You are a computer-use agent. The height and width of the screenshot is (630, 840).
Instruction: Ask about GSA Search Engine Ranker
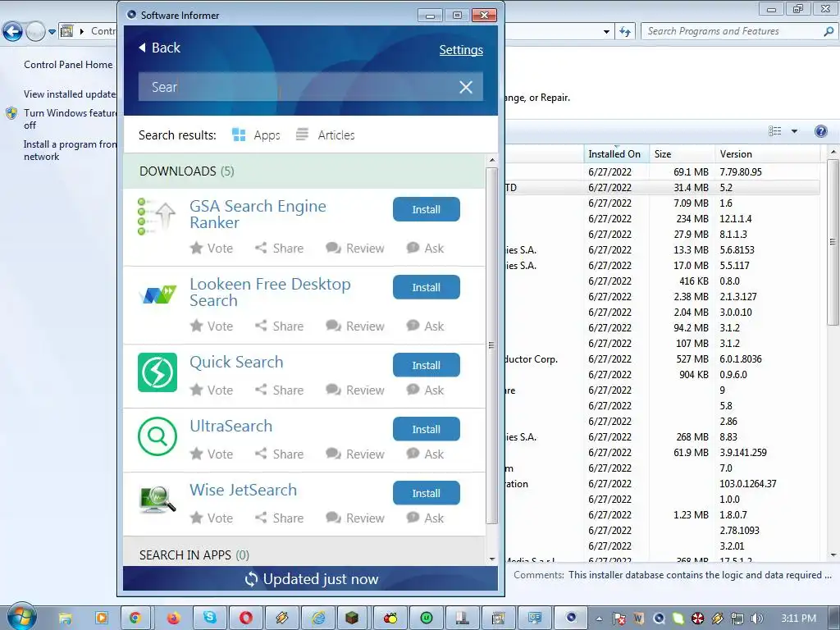pyautogui.click(x=426, y=248)
